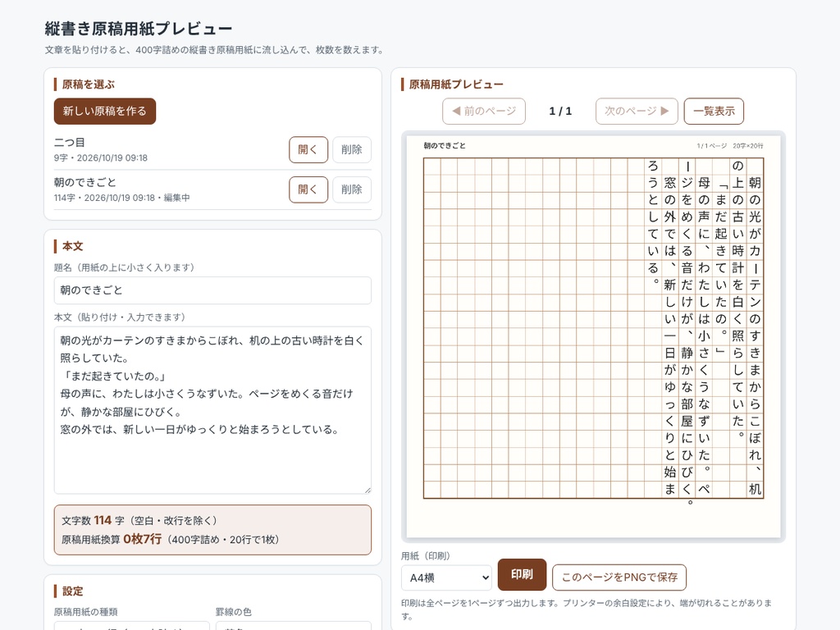Click the 原稿用紙換算 0枚7行 line
The image size is (840, 630).
pyautogui.click(x=171, y=540)
